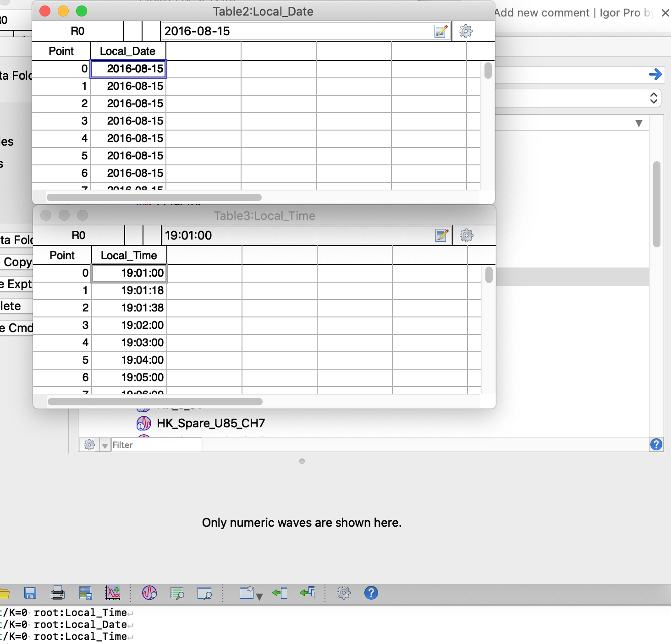Viewport: 671px width, 644px height.
Task: Open the Table2 settings gear
Action: click(x=465, y=31)
